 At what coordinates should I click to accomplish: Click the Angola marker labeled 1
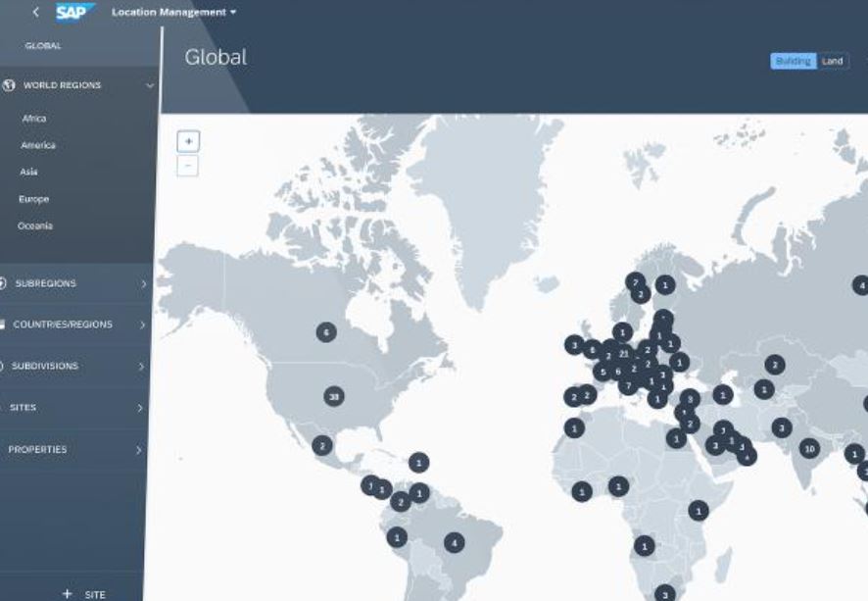[x=645, y=547]
